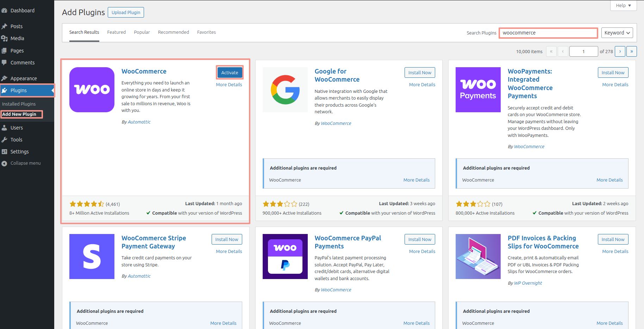Switch to the Popular tab
This screenshot has width=644, height=329.
click(x=142, y=32)
